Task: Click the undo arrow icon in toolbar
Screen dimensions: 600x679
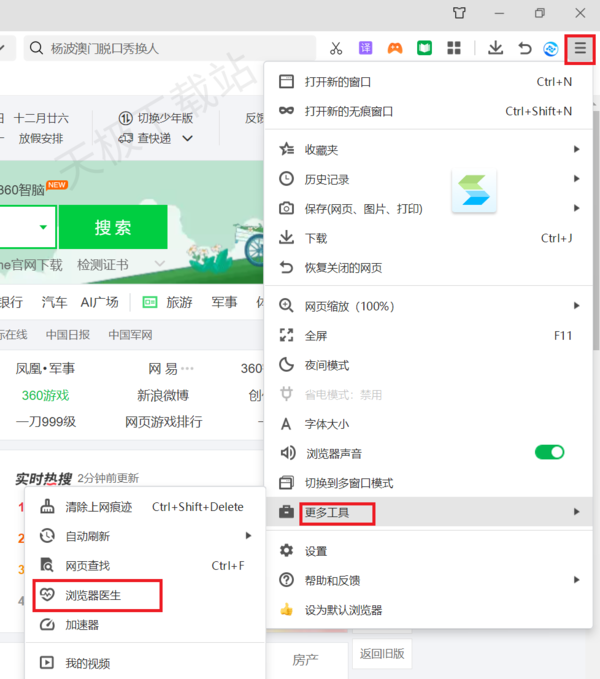Action: point(524,48)
